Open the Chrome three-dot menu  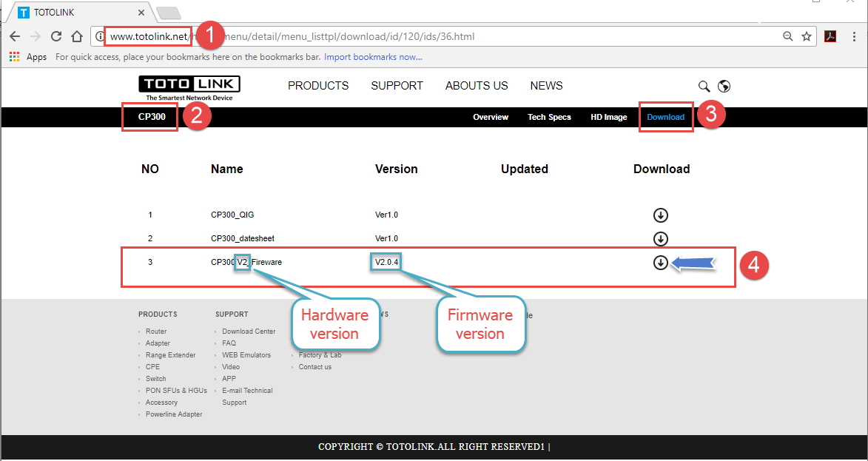pos(852,37)
